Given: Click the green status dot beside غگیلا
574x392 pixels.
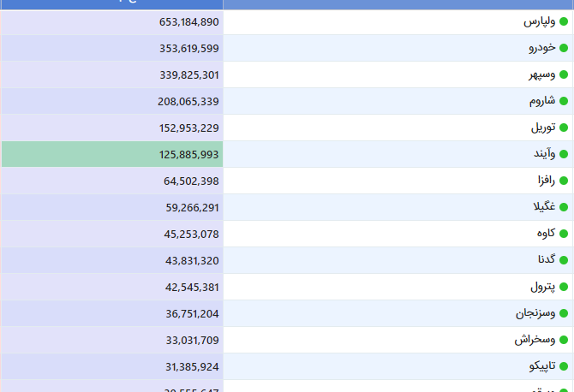Looking at the screenshot, I should (564, 207).
